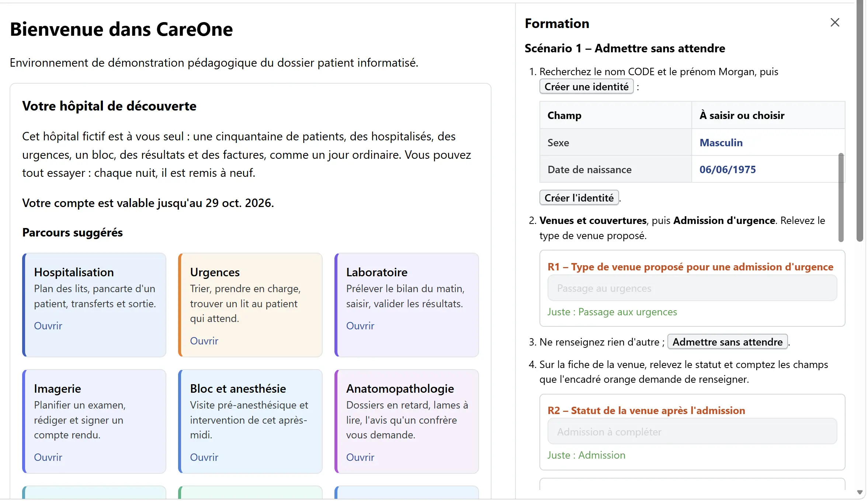
Task: Click the Masculin value cell
Action: [x=768, y=143]
